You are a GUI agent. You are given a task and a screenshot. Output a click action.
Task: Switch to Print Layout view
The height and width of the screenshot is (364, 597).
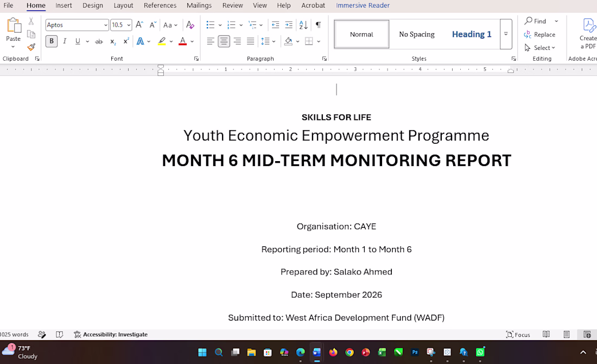(567, 334)
